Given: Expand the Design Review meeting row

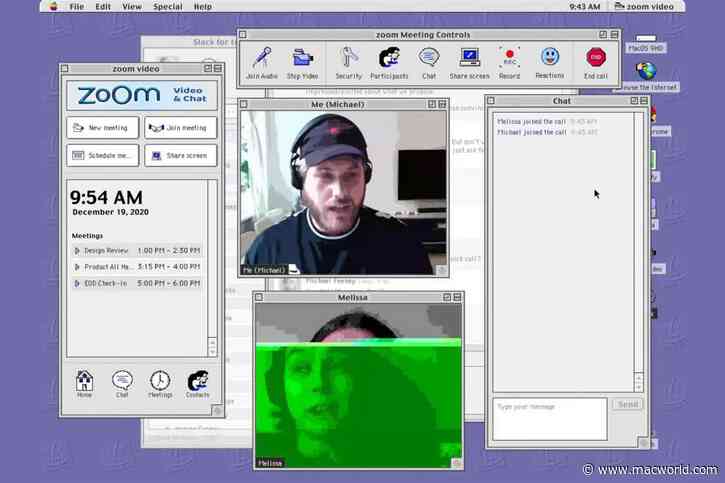Looking at the screenshot, I should pos(77,251).
